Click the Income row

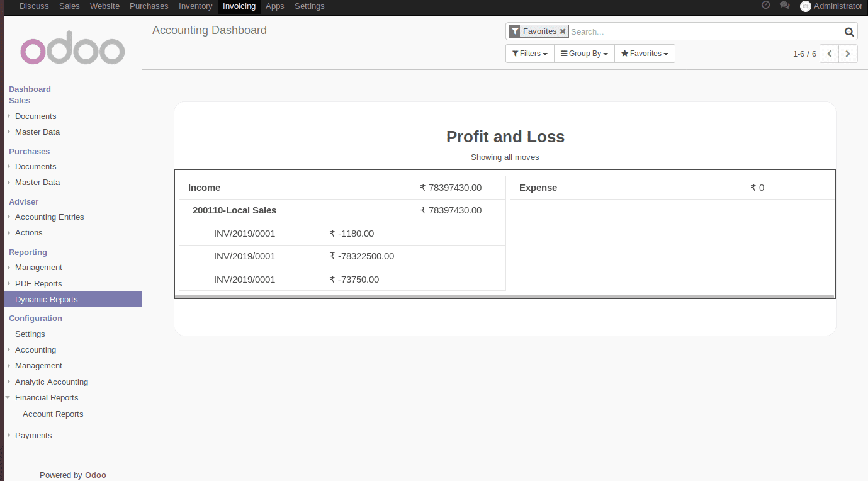point(342,188)
